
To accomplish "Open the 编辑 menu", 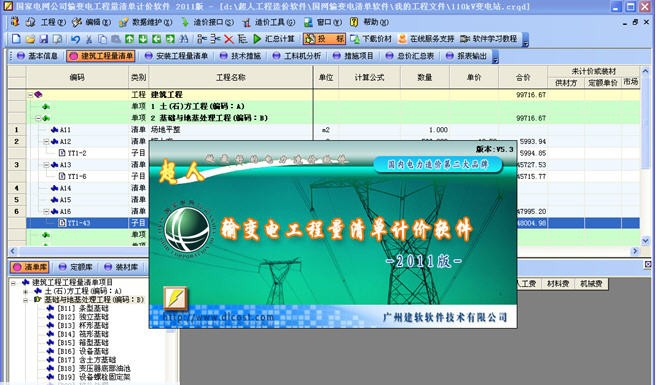I will tap(98, 22).
